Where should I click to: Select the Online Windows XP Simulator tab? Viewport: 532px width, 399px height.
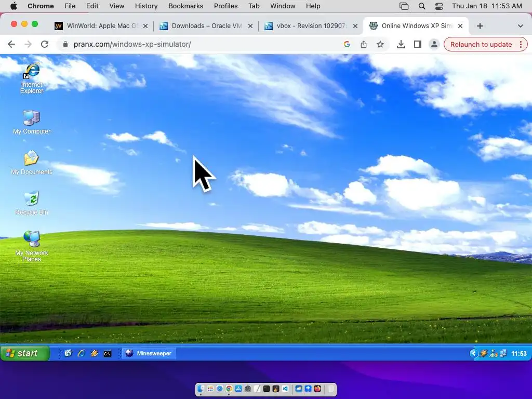(x=416, y=26)
